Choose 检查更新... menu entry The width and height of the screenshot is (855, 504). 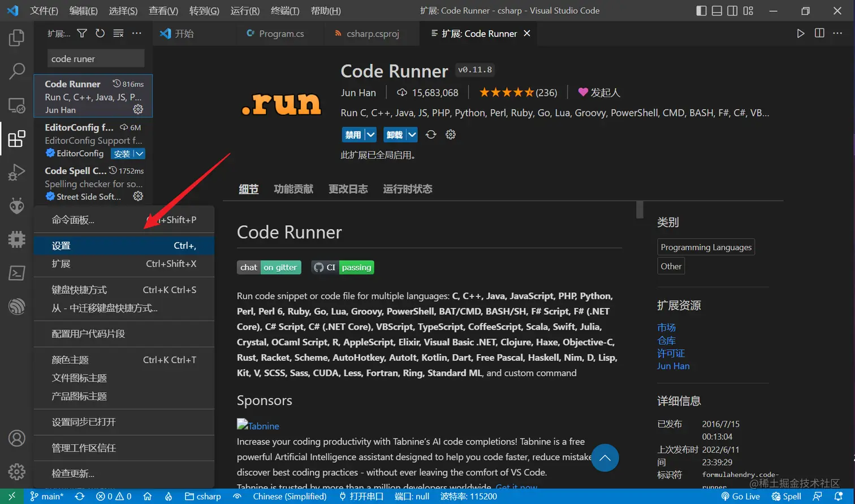pyautogui.click(x=124, y=473)
